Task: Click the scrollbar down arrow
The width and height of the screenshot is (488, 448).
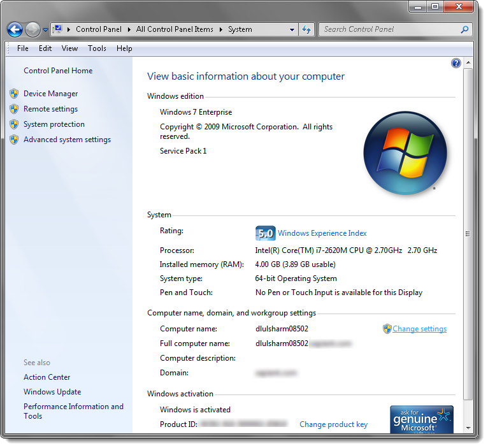Action: 468,428
